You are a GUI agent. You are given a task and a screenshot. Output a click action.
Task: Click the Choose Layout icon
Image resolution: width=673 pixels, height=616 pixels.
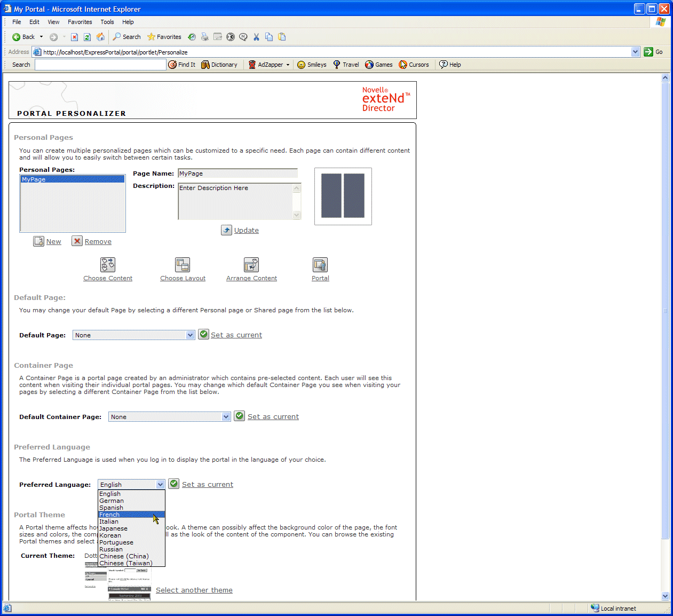[x=183, y=265]
